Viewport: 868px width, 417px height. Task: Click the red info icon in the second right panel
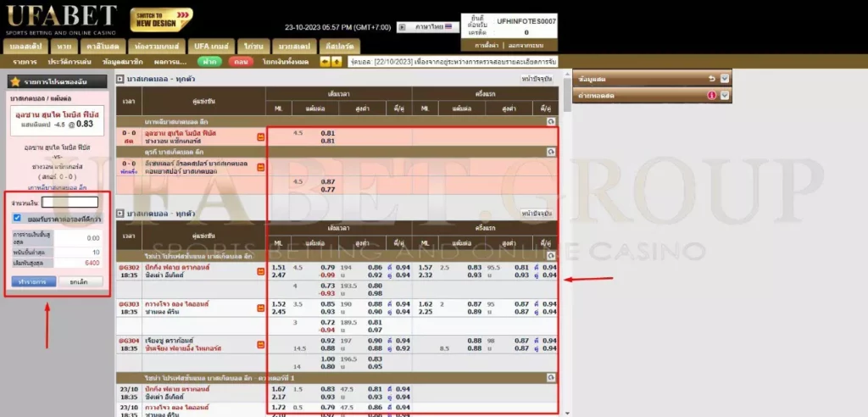tap(711, 95)
